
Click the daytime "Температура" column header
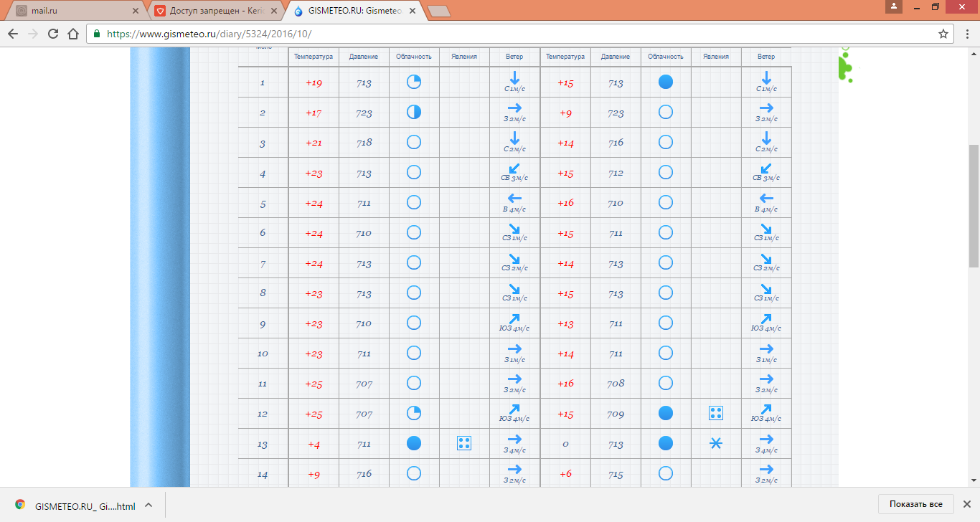(x=314, y=57)
